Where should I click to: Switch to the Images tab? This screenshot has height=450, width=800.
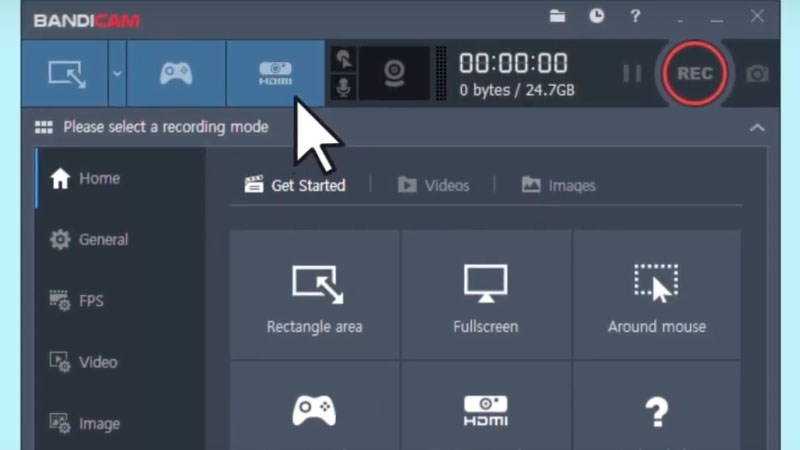coord(559,185)
